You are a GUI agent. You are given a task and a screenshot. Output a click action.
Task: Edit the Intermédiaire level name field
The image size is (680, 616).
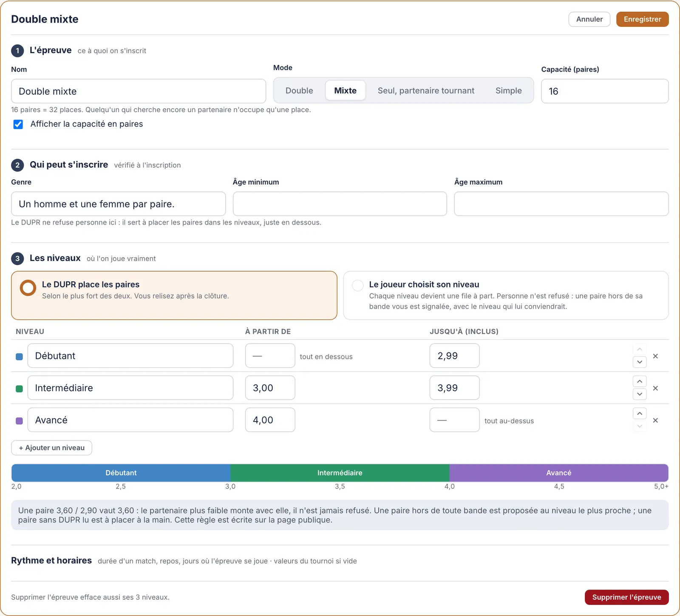pyautogui.click(x=130, y=388)
